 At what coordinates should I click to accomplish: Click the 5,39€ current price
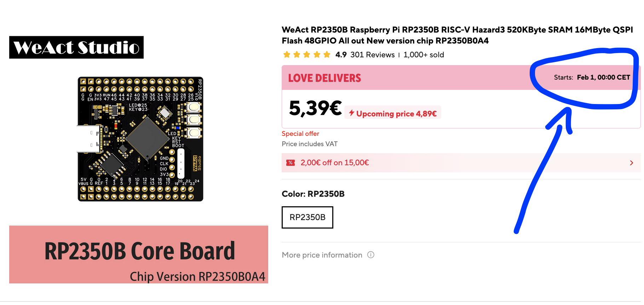315,108
